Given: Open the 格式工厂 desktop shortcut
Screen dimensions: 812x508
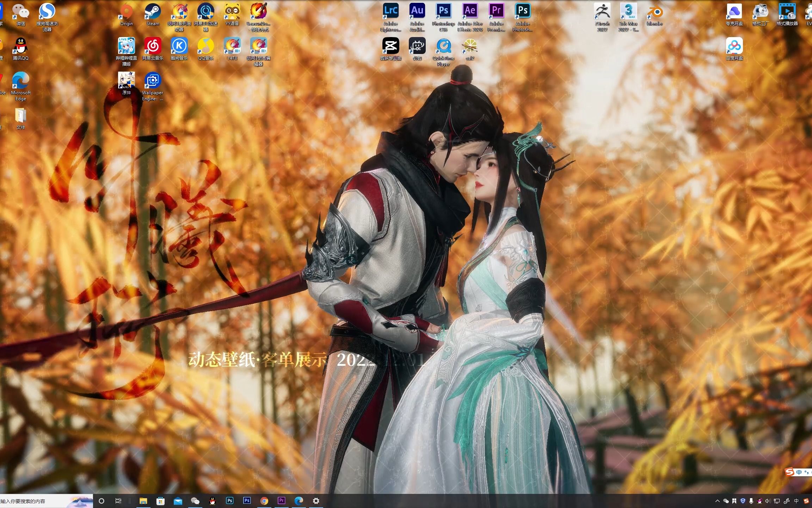Looking at the screenshot, I should pos(761,14).
